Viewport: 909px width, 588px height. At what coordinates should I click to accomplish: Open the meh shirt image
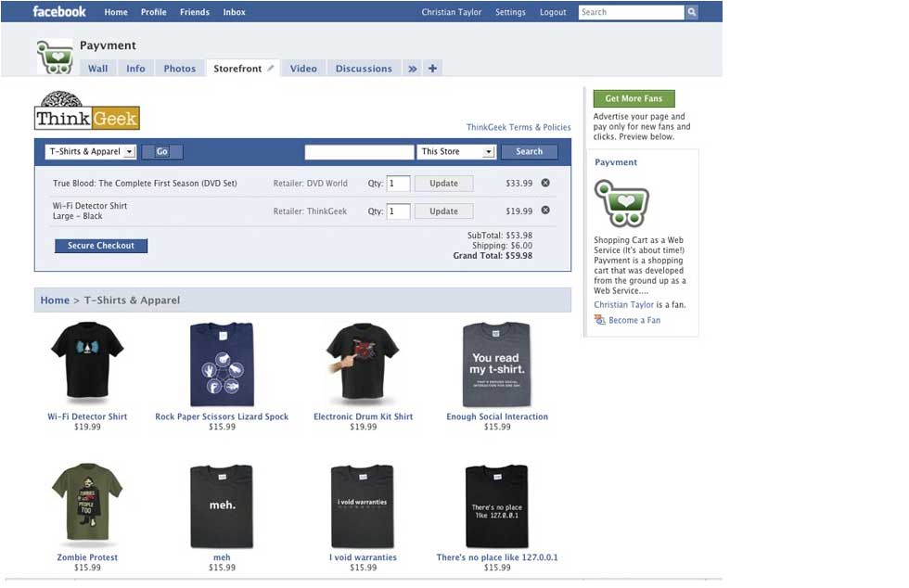coord(222,505)
